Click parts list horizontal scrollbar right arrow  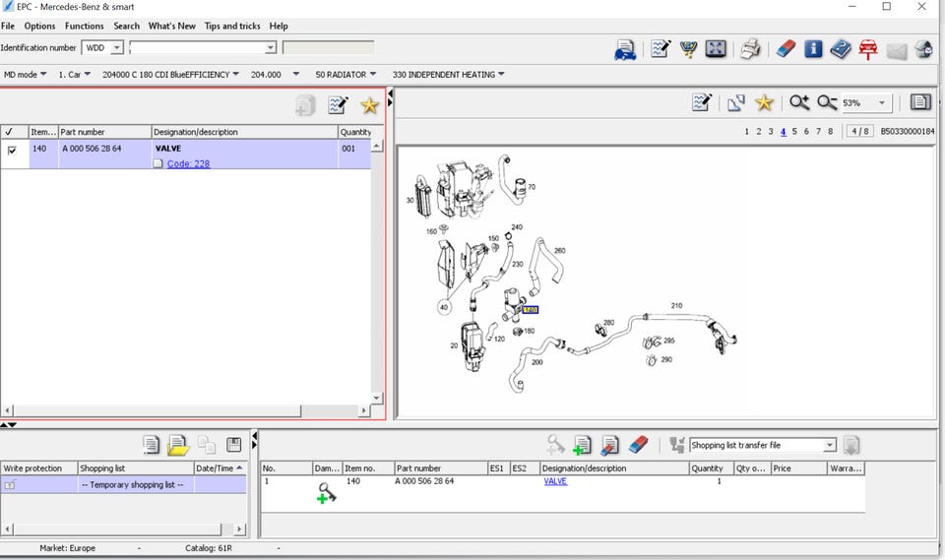click(363, 411)
